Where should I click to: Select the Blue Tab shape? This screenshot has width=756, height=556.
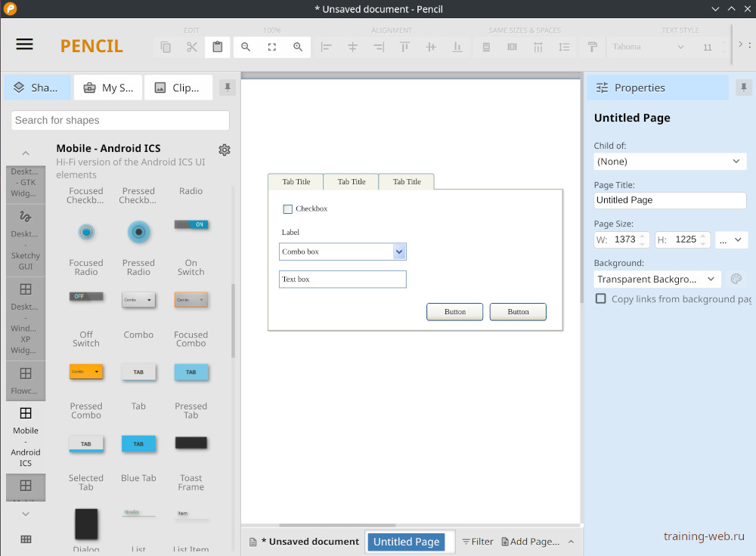tap(138, 443)
